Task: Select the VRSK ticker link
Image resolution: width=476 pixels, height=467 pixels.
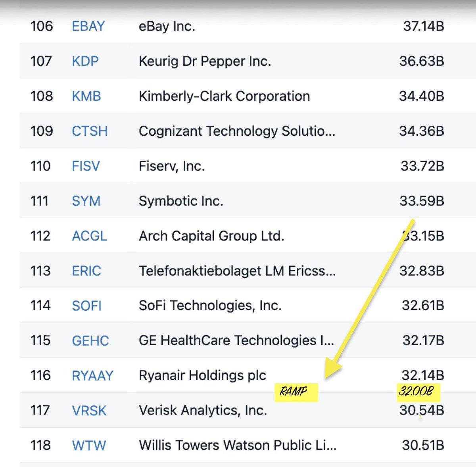Action: (x=89, y=410)
